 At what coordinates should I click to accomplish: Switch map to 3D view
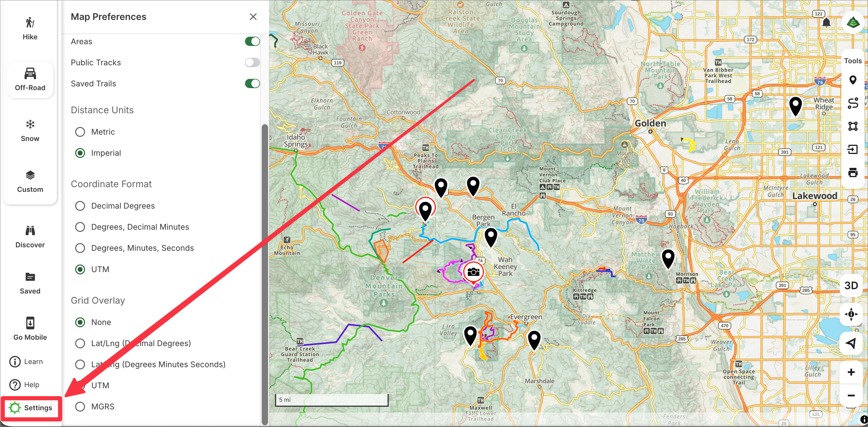coord(851,285)
